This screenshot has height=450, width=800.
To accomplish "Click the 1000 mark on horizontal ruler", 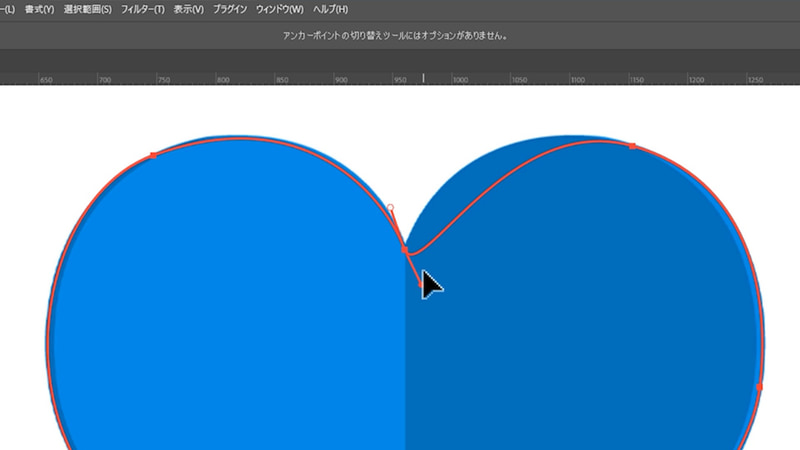I will [x=460, y=80].
